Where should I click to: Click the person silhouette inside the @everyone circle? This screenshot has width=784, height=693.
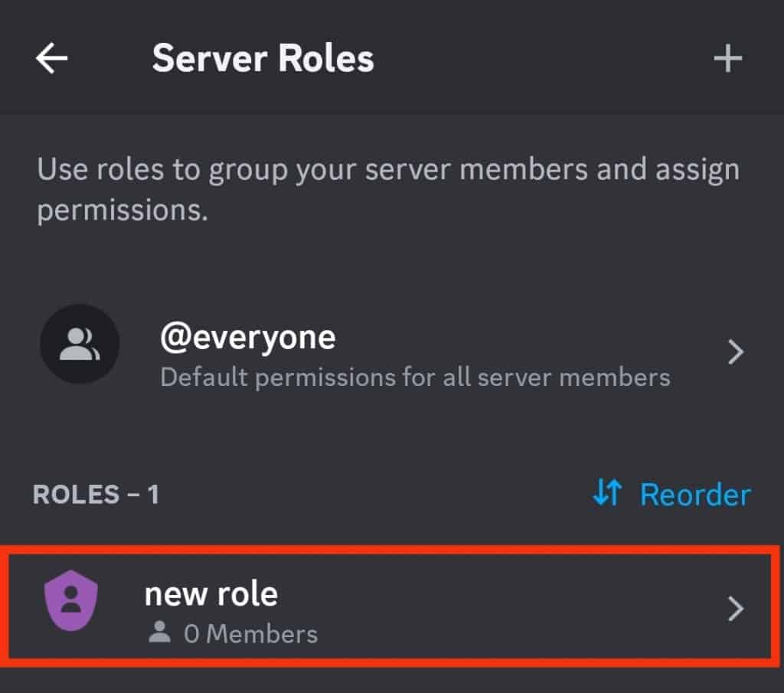click(x=80, y=344)
